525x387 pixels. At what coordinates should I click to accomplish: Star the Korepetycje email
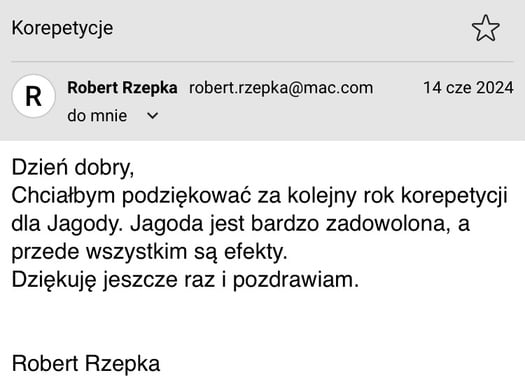pyautogui.click(x=485, y=28)
